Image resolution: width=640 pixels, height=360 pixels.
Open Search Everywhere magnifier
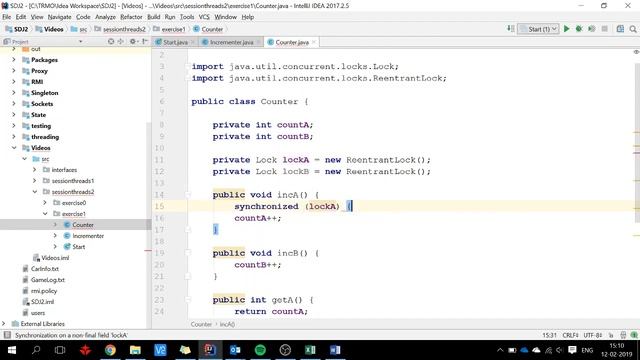click(x=633, y=29)
